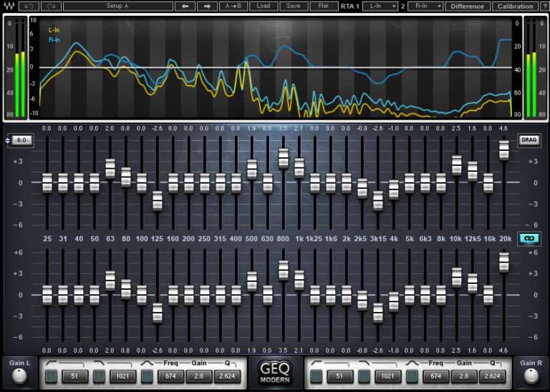The width and height of the screenshot is (550, 392).
Task: Open the Setup A preset menu
Action: (118, 6)
